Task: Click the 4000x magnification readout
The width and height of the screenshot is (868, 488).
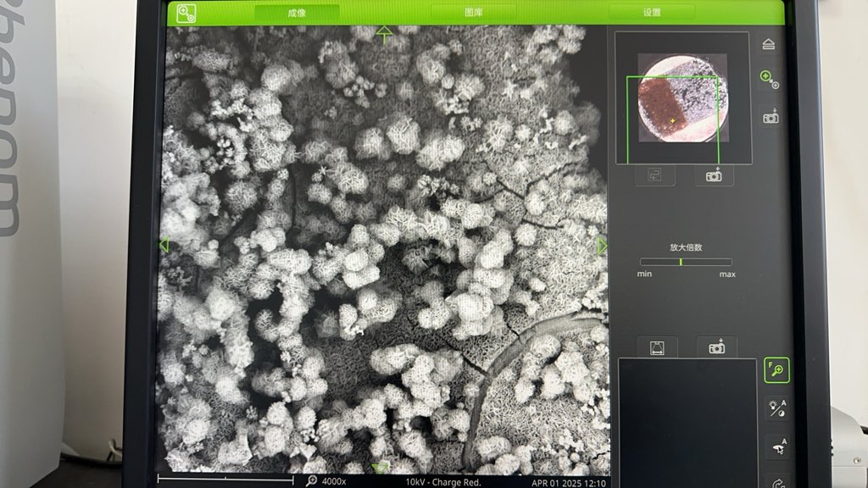Action: (x=334, y=481)
